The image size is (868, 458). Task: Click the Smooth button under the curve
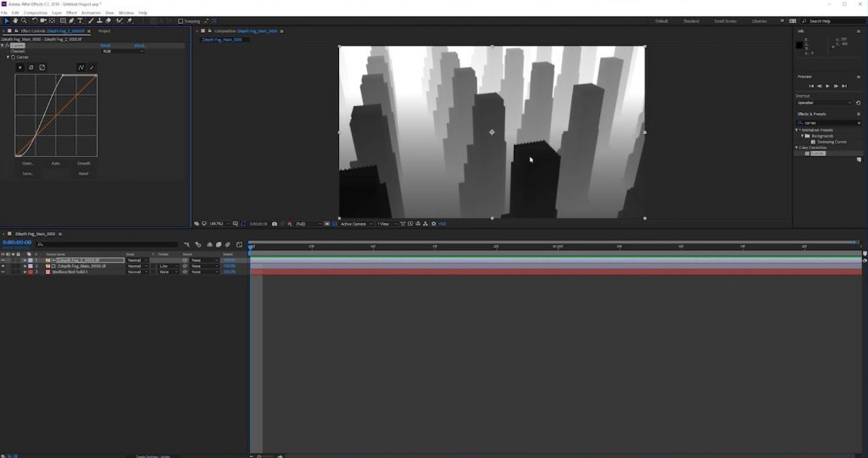coord(83,163)
